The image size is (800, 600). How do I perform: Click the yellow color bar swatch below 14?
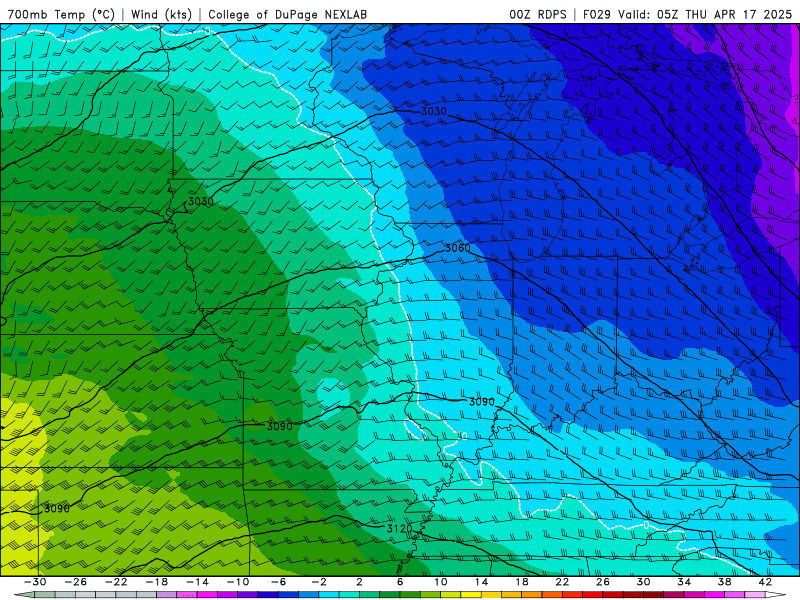point(471,595)
